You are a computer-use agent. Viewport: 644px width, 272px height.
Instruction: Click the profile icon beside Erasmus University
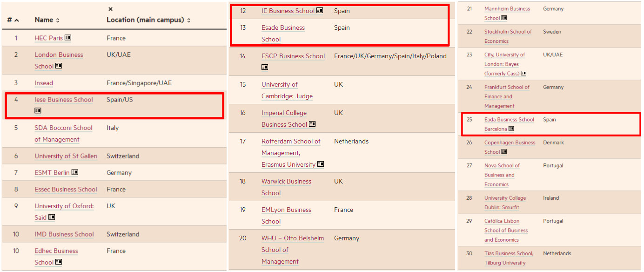pos(321,164)
